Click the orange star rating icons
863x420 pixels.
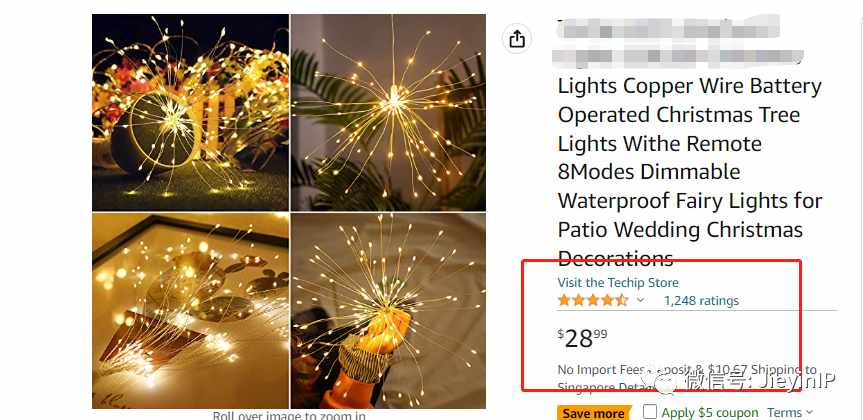(x=592, y=301)
